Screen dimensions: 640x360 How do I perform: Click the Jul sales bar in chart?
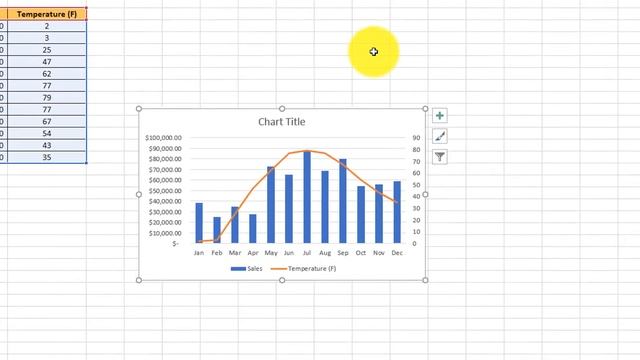pos(307,197)
